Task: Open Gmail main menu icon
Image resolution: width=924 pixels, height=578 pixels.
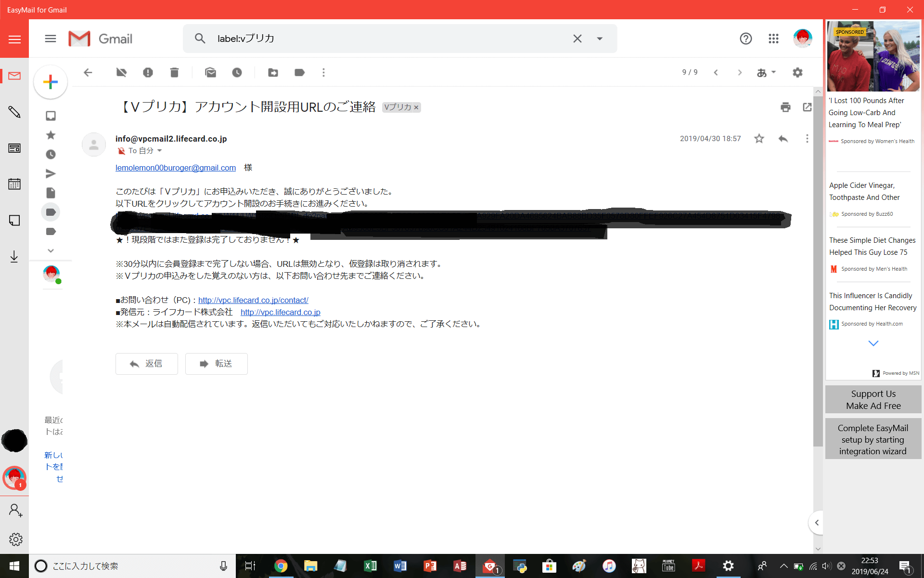Action: coord(51,39)
